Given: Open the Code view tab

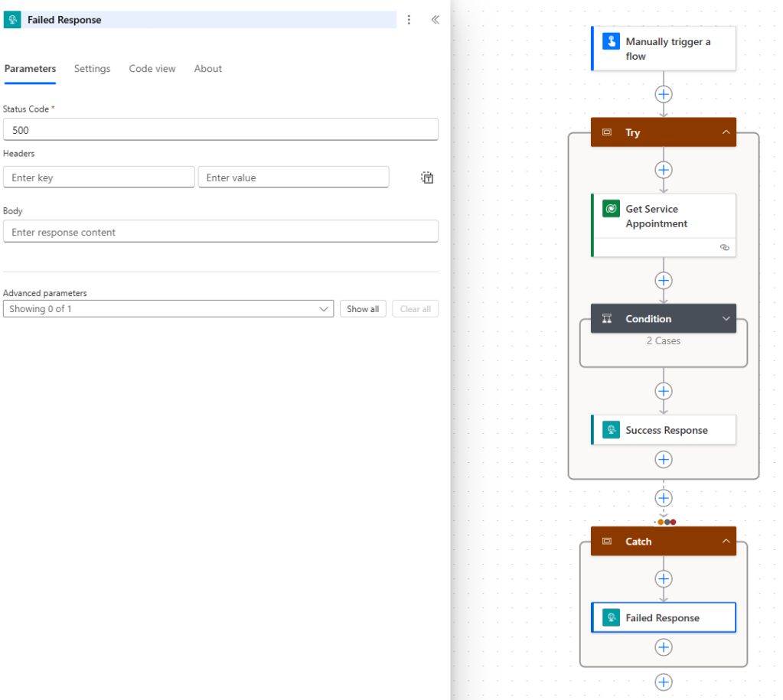Looking at the screenshot, I should tap(152, 69).
